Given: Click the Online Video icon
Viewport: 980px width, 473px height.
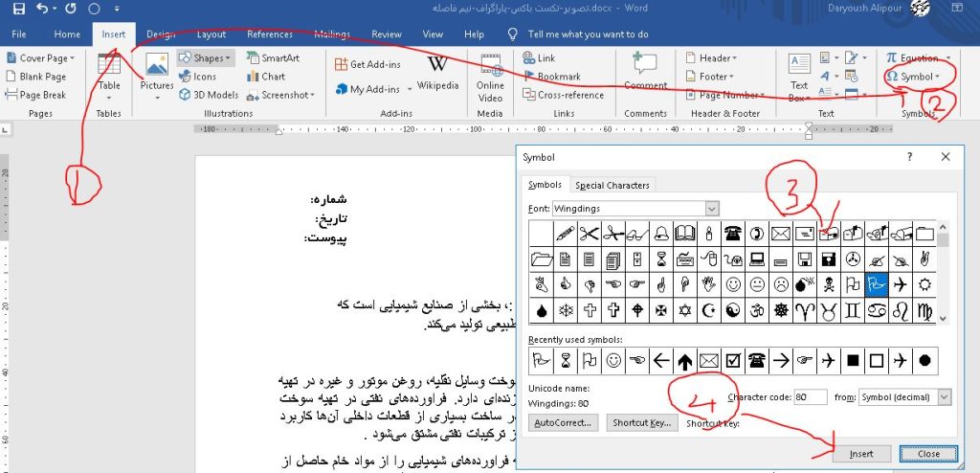Looking at the screenshot, I should point(490,77).
